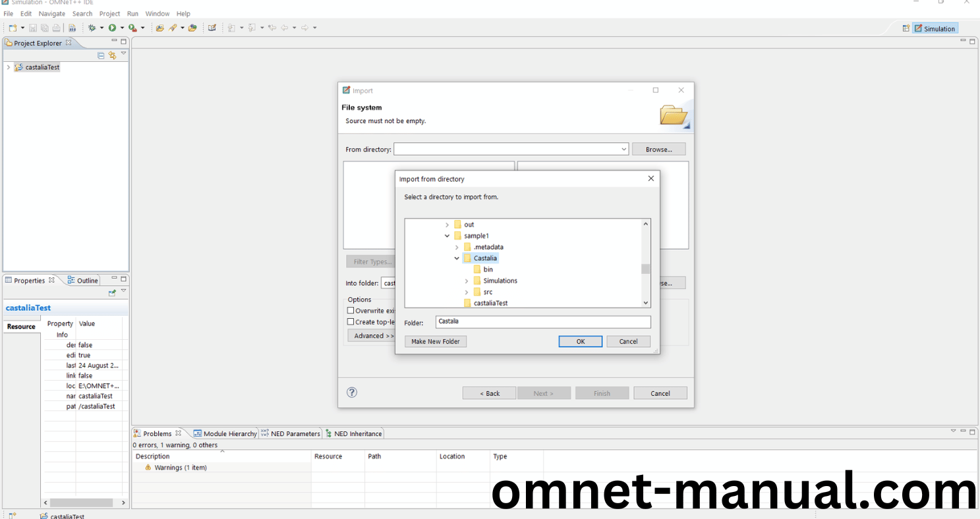Viewport: 980px width, 519px height.
Task: Launch the Debug bug icon
Action: [x=92, y=28]
